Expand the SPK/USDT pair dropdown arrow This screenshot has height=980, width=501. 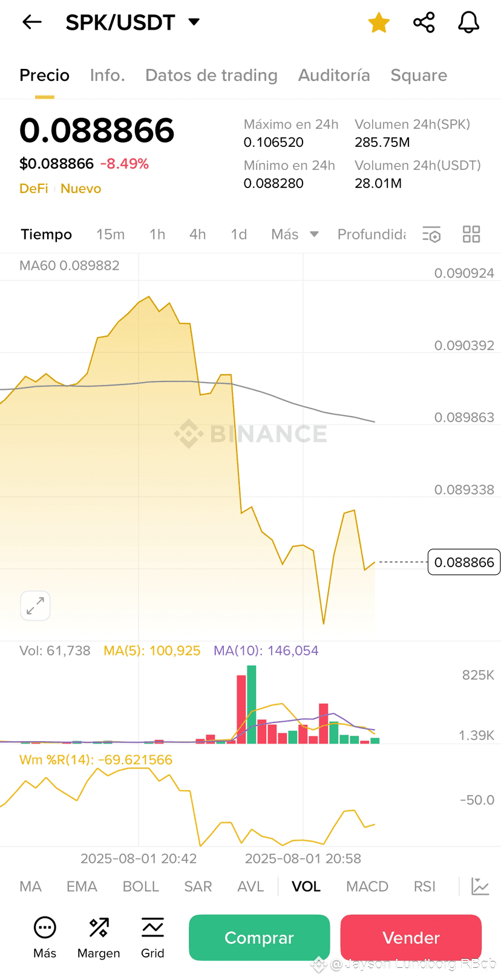(x=194, y=22)
